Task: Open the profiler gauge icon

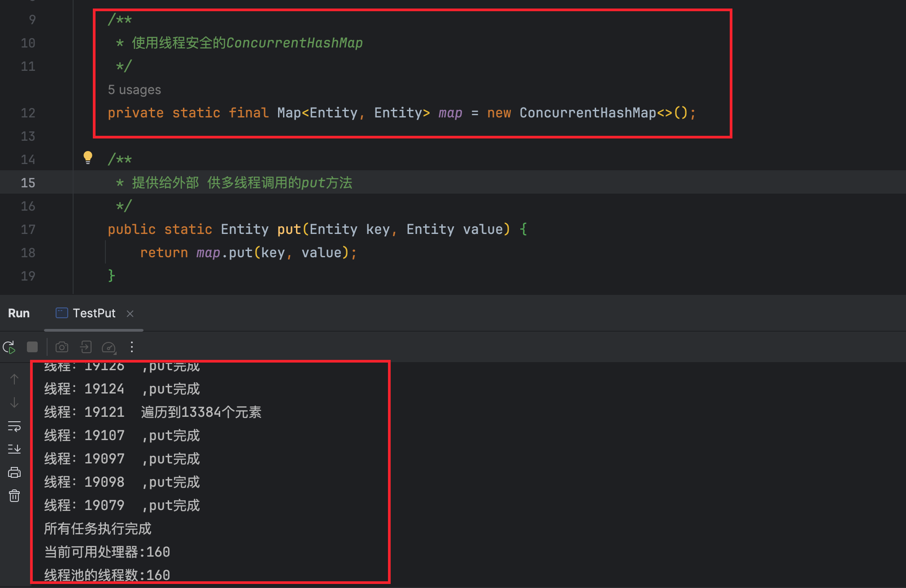Action: (x=109, y=347)
